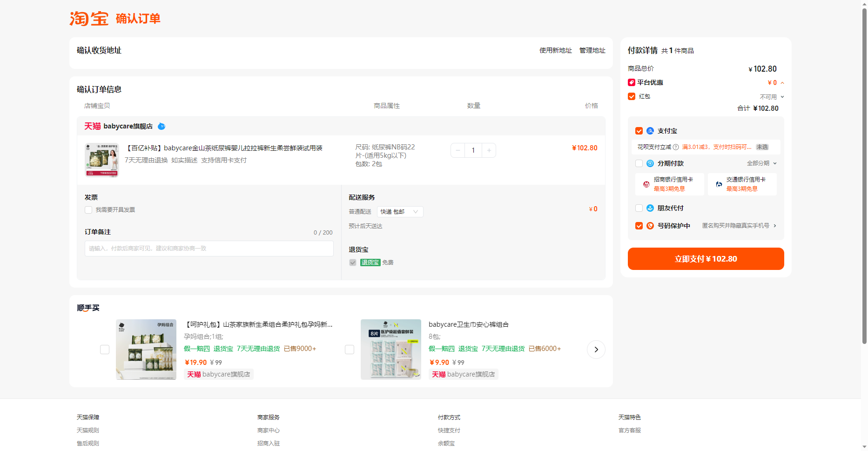Screen dimensions: 868x451
Task: Expand the 红包 不可用 dropdown
Action: coord(782,97)
